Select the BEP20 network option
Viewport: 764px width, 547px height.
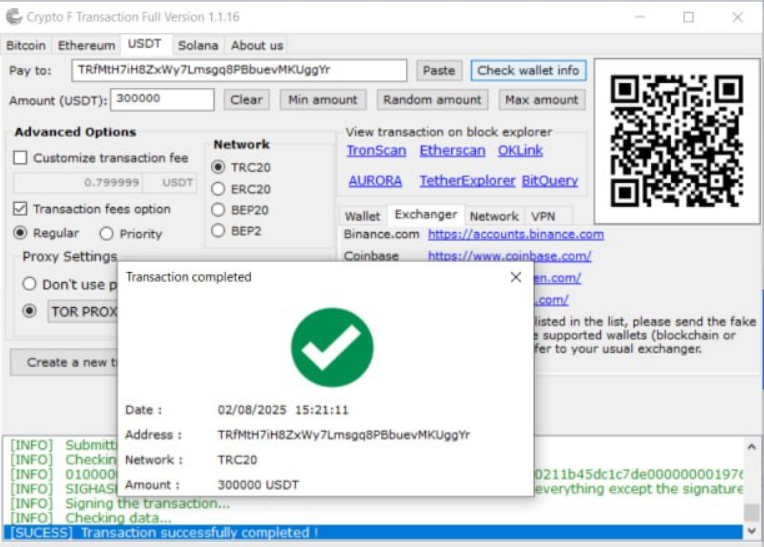pos(218,210)
